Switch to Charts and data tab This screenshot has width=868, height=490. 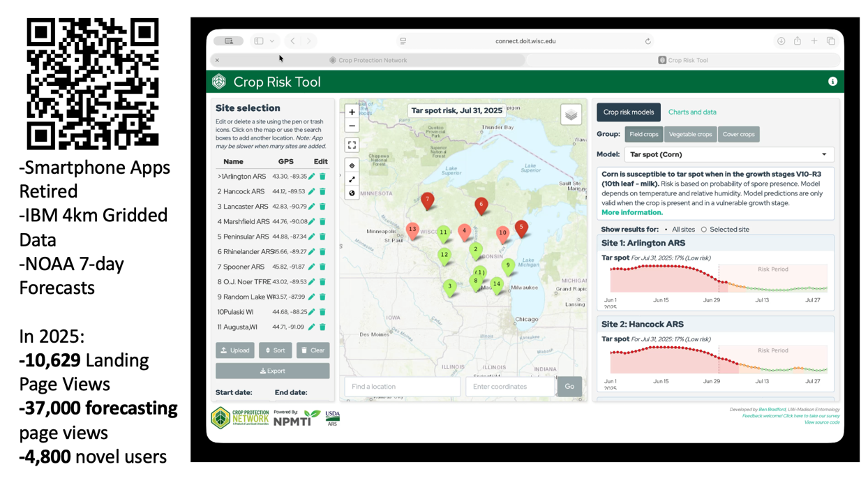[x=692, y=112]
